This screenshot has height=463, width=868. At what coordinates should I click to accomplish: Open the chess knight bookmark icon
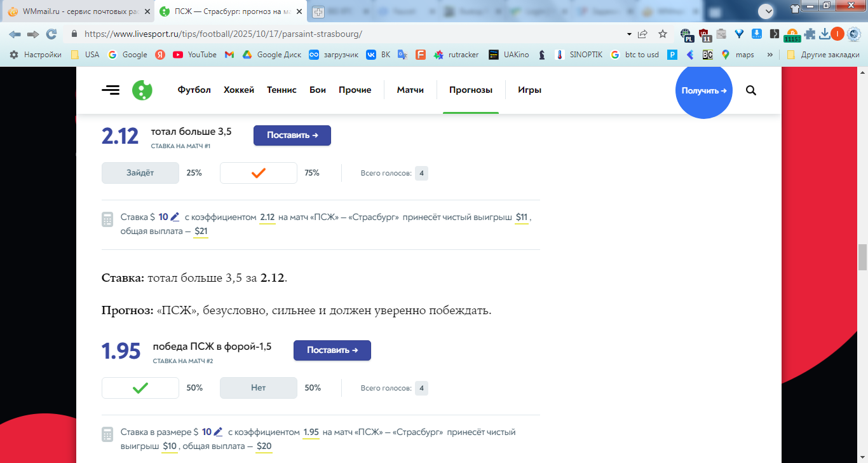541,55
